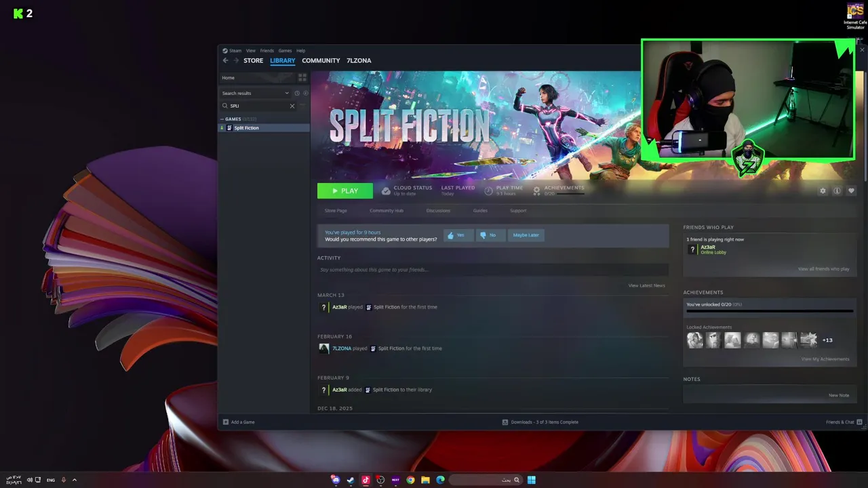
Task: Open the Windows Start menu
Action: (532, 480)
